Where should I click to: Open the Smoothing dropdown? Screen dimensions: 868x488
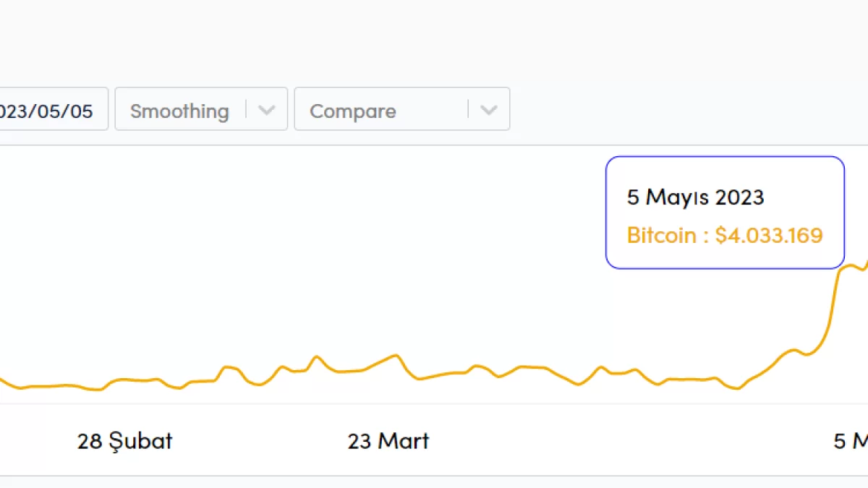(200, 110)
